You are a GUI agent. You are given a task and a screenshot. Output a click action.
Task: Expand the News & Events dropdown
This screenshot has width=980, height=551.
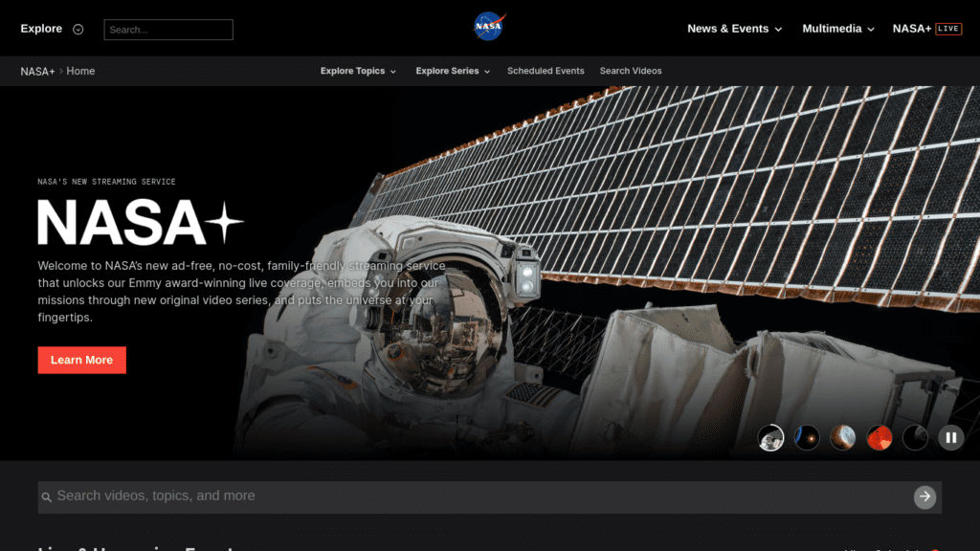[x=734, y=29]
